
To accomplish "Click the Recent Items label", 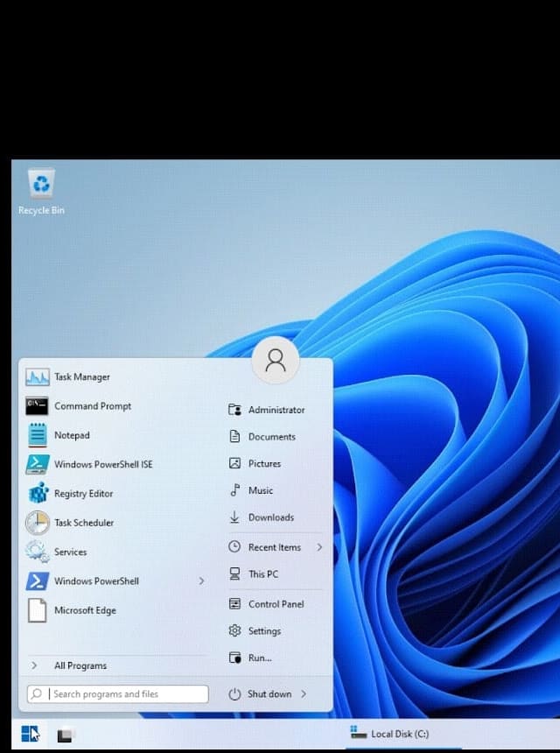I will (275, 547).
